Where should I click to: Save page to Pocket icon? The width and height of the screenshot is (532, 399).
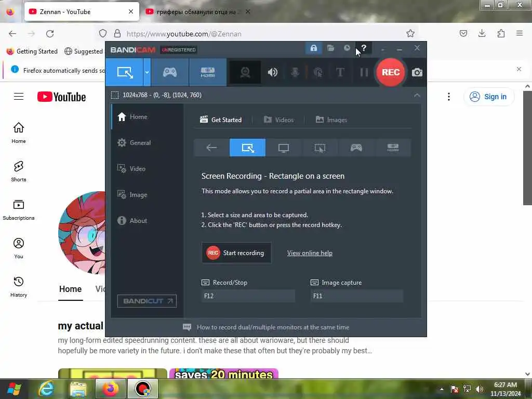pos(463,33)
